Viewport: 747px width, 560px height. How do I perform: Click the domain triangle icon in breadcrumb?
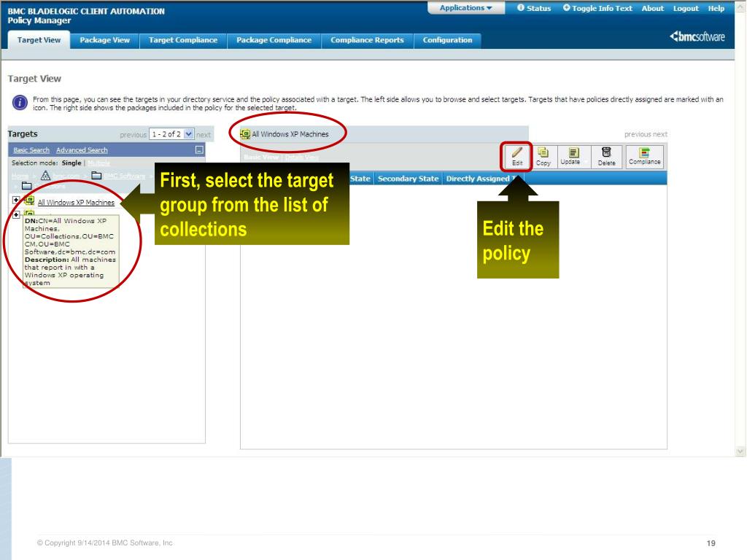(45, 176)
